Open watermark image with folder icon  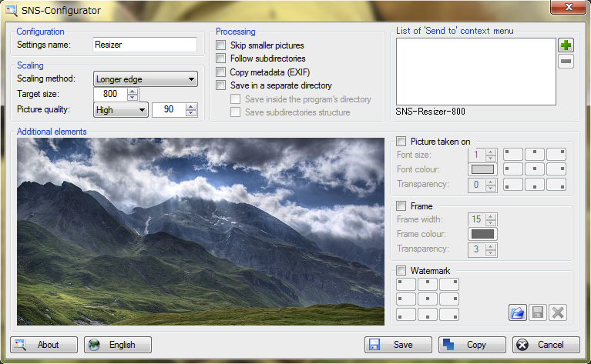click(x=518, y=312)
